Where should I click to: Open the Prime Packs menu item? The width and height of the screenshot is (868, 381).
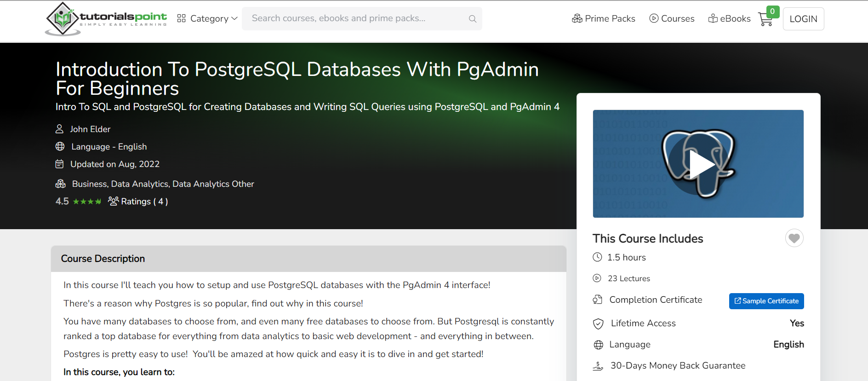[x=604, y=18]
